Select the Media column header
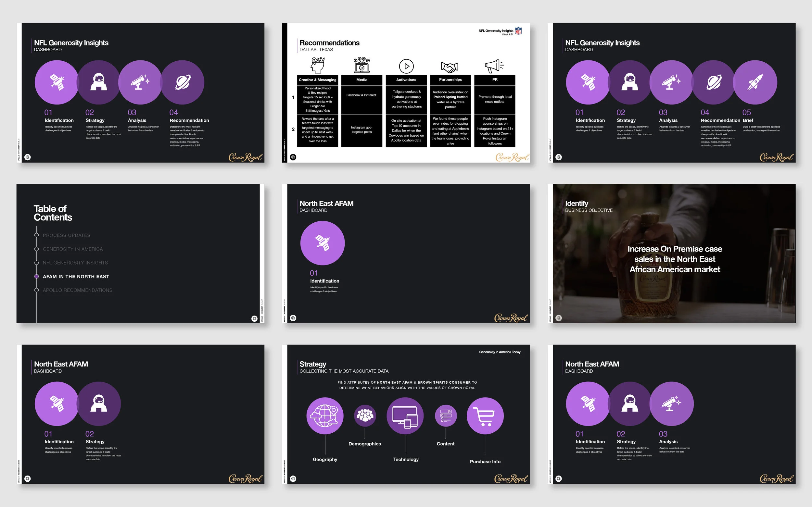Image resolution: width=812 pixels, height=507 pixels. [362, 80]
